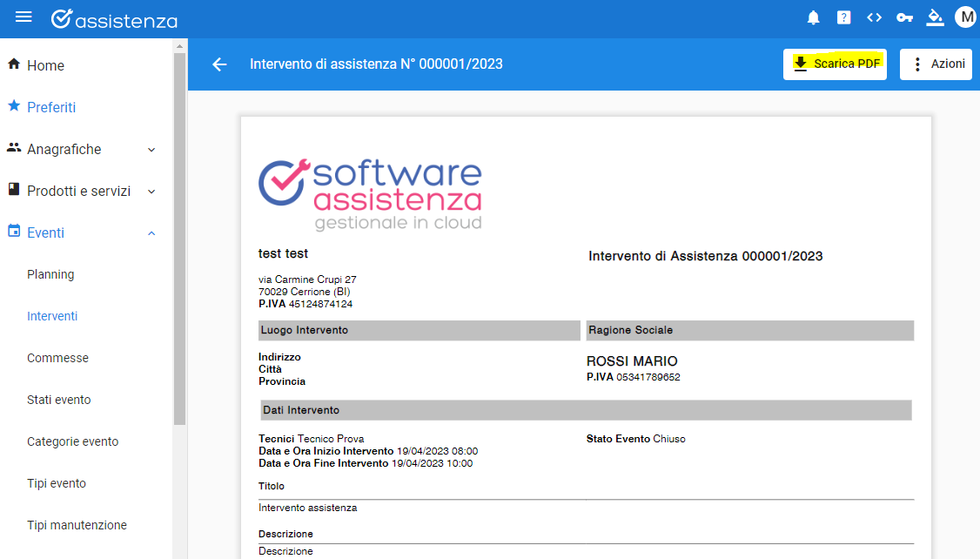Expand the Anagrafiche submenu chevron
This screenshot has height=559, width=980.
(151, 150)
